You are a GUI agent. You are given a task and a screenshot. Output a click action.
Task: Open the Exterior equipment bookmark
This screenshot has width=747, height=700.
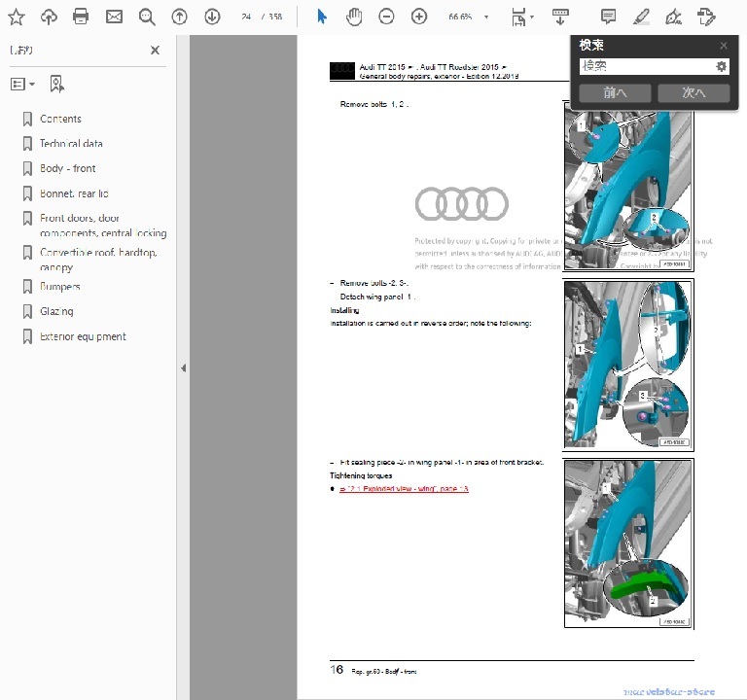pyautogui.click(x=83, y=336)
